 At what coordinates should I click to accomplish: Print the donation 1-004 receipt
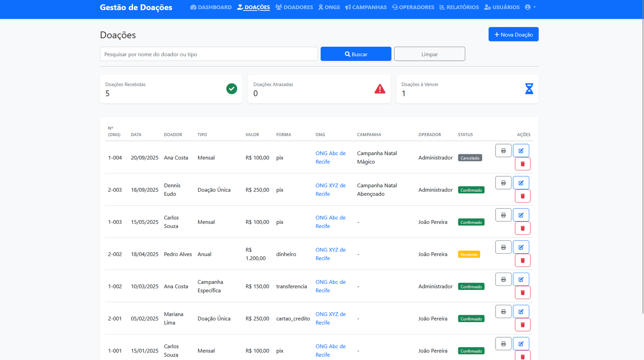[x=503, y=151]
